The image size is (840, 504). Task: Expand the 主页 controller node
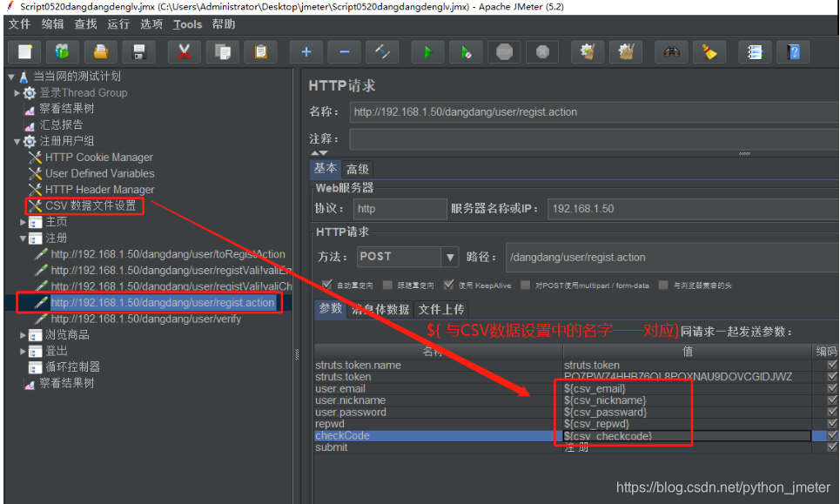click(x=23, y=222)
